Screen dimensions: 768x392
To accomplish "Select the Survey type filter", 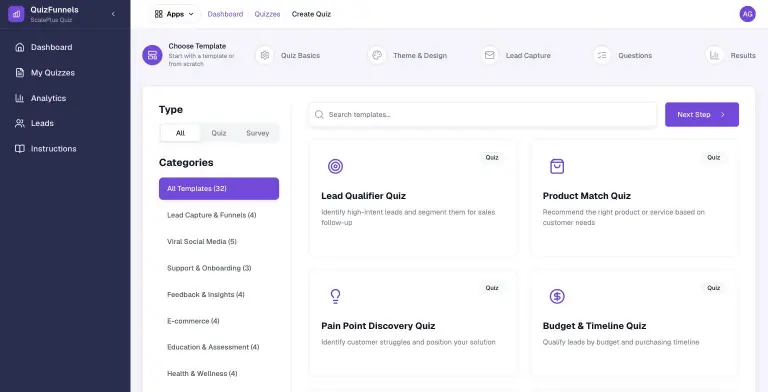I will click(258, 133).
